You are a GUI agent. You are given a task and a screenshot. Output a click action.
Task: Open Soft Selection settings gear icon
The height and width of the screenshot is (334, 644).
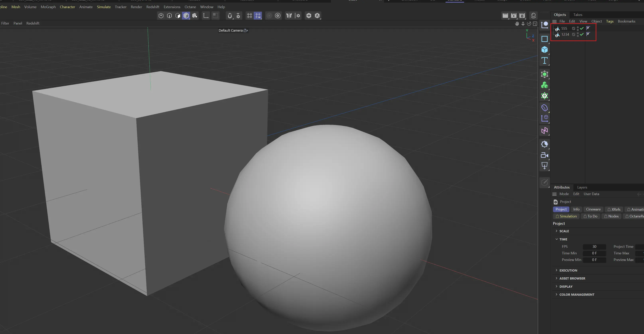pyautogui.click(x=278, y=16)
